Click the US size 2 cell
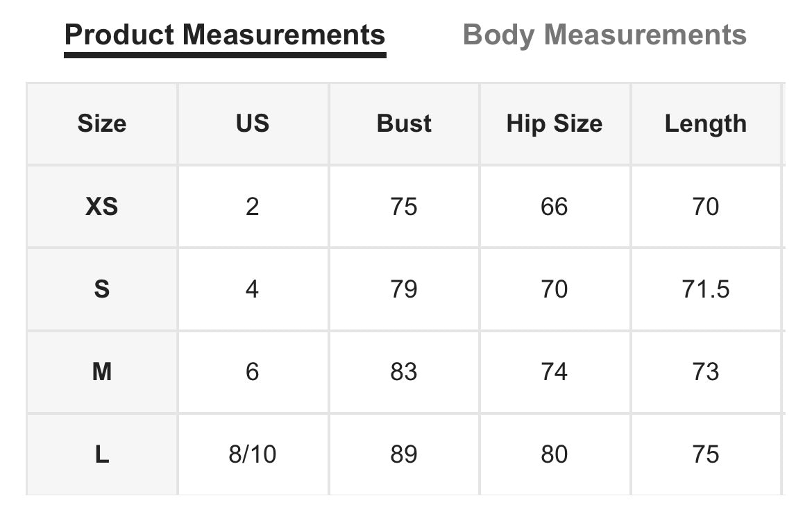812x505 pixels. [x=253, y=207]
